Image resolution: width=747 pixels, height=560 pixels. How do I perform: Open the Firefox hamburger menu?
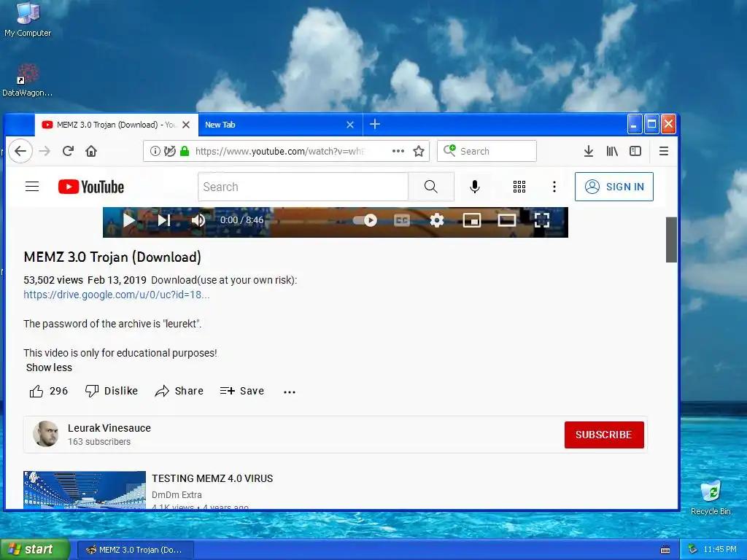664,152
